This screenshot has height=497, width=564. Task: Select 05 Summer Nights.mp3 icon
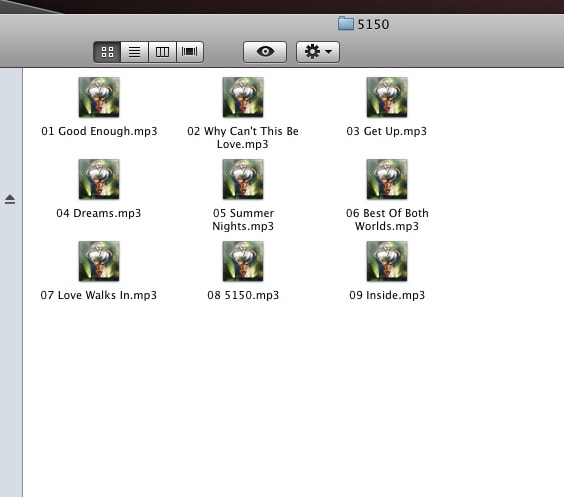243,179
